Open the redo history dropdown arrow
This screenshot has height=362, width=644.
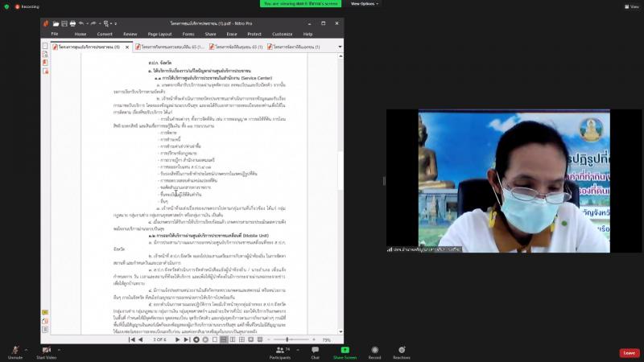99,24
